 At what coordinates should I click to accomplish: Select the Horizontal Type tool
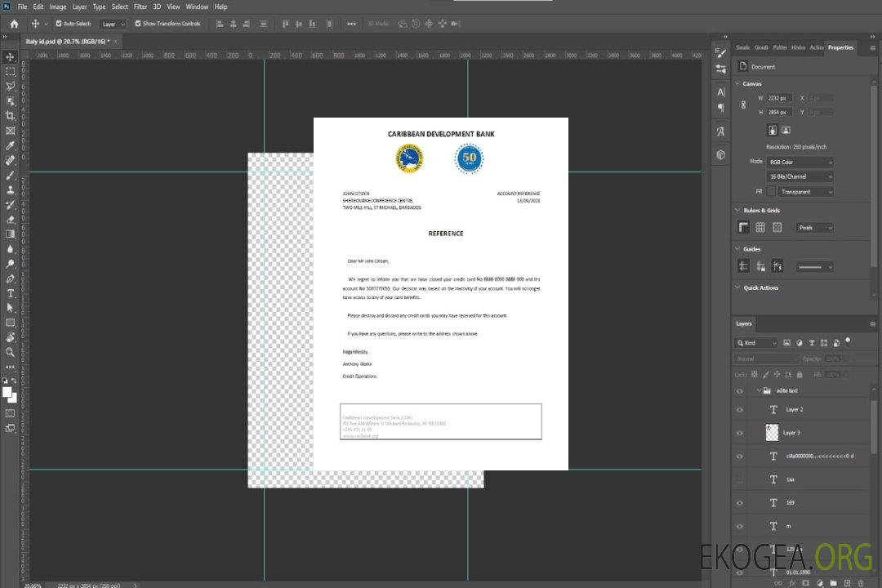click(11, 292)
